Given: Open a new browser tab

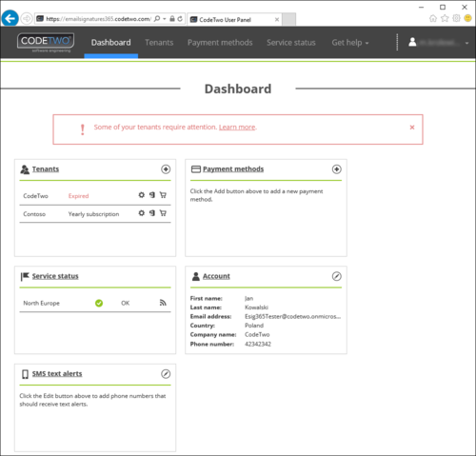Looking at the screenshot, I should click(288, 19).
